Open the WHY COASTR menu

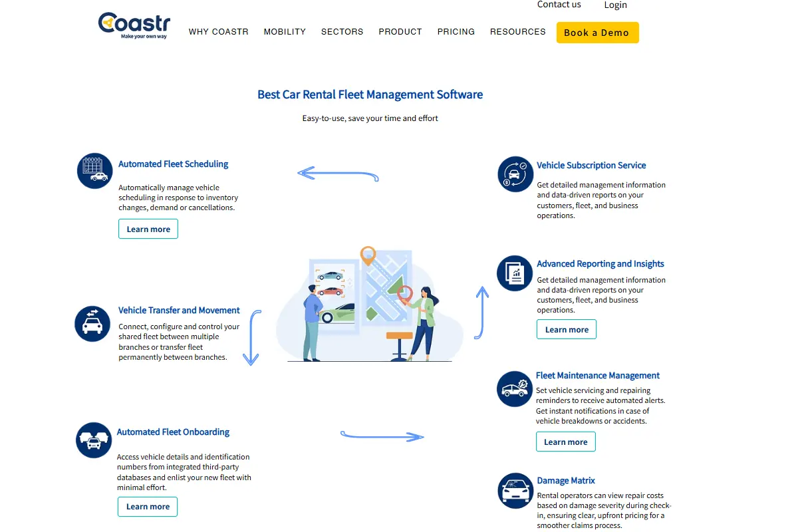[x=219, y=31]
